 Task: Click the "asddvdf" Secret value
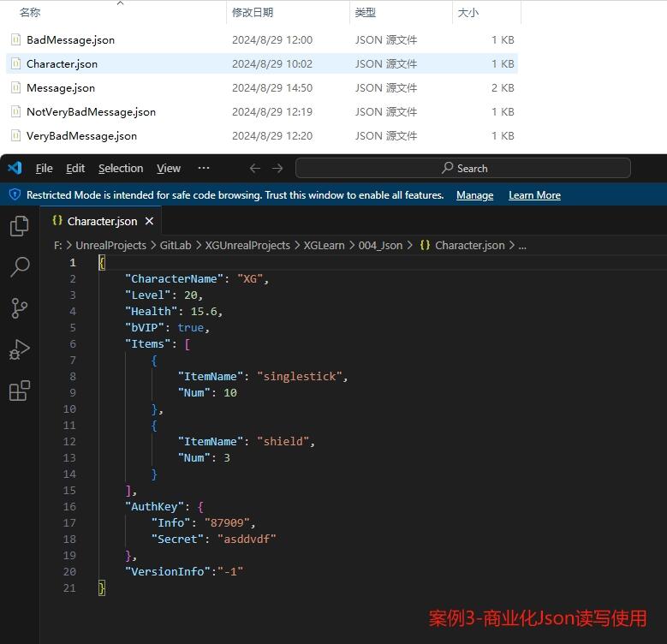click(x=247, y=540)
